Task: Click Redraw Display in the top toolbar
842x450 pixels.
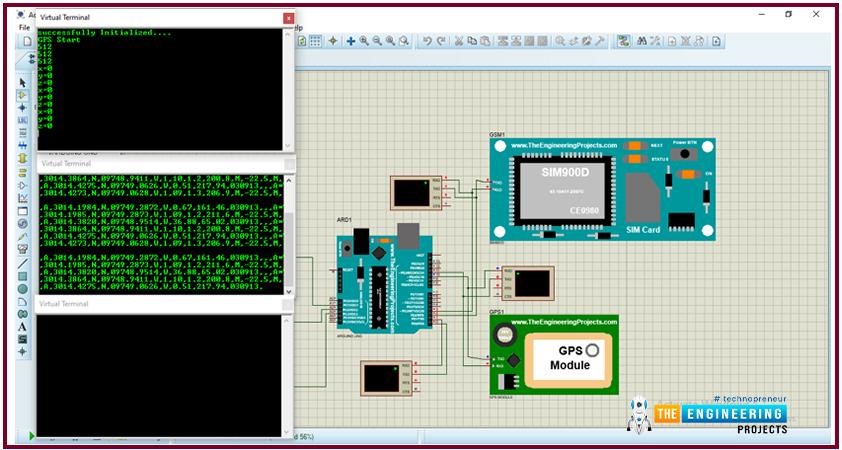Action: tap(303, 41)
